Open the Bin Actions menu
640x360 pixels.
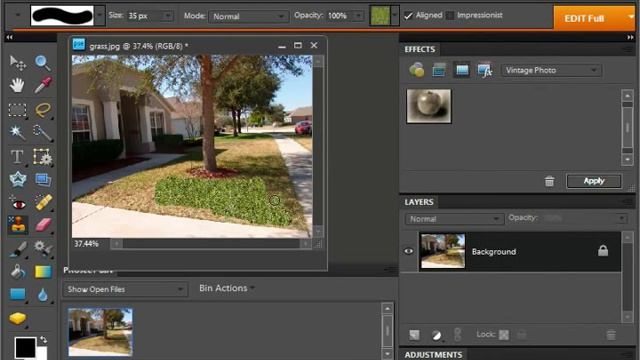[x=227, y=288]
